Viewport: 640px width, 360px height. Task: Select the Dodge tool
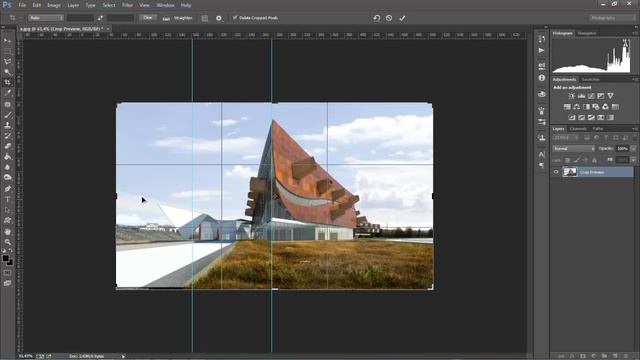[7, 178]
